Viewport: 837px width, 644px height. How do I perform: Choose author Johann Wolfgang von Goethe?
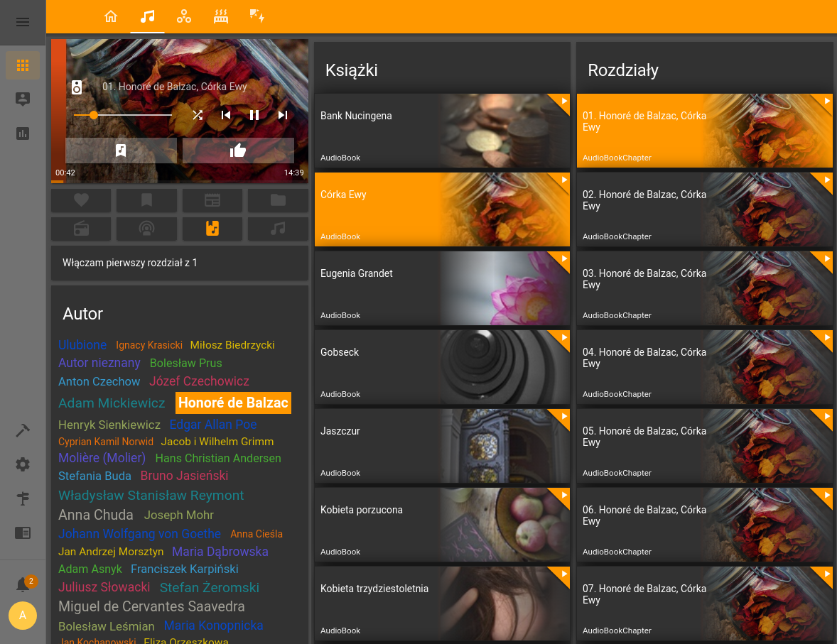coord(139,533)
